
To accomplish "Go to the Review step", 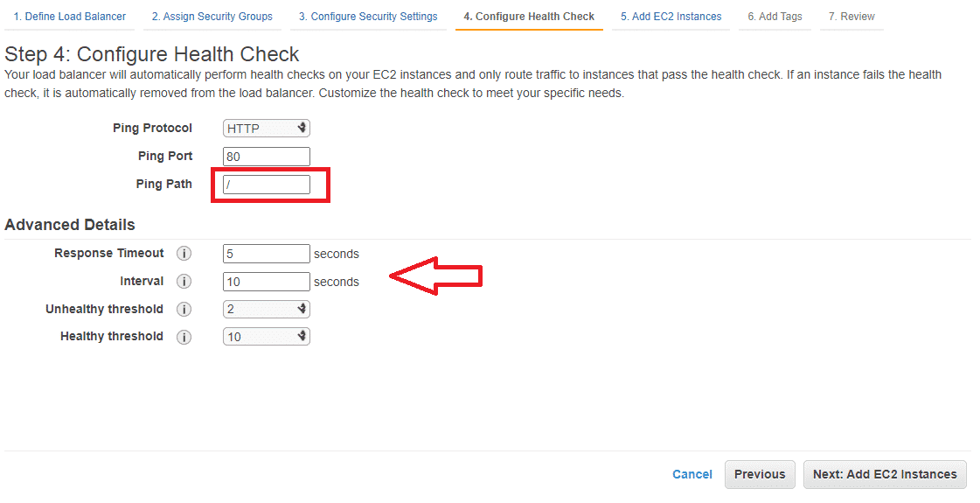I will pos(851,17).
